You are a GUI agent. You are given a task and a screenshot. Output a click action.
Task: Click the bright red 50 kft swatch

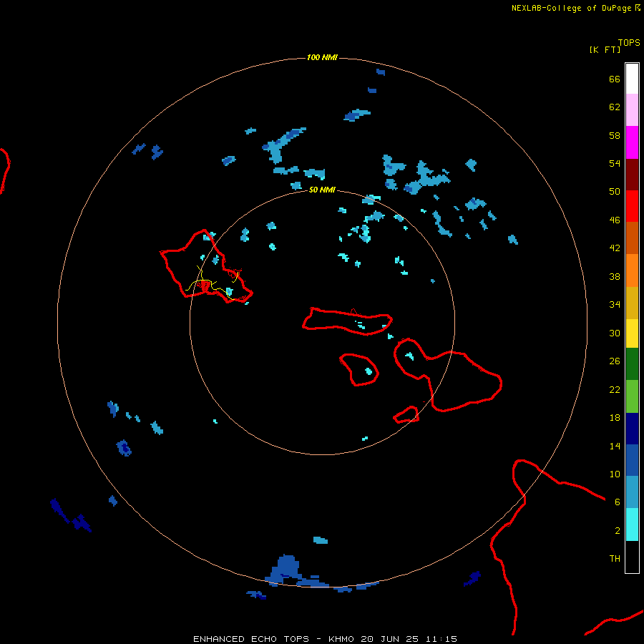(x=632, y=206)
